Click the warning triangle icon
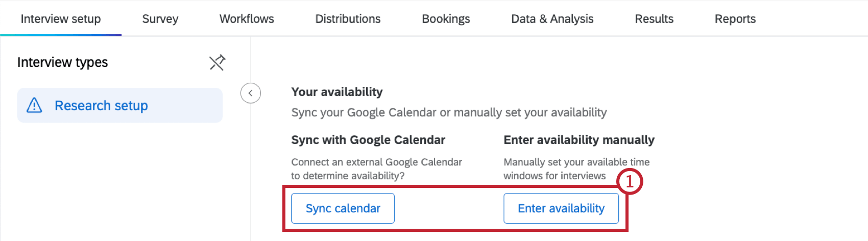Image resolution: width=868 pixels, height=241 pixels. pos(34,105)
